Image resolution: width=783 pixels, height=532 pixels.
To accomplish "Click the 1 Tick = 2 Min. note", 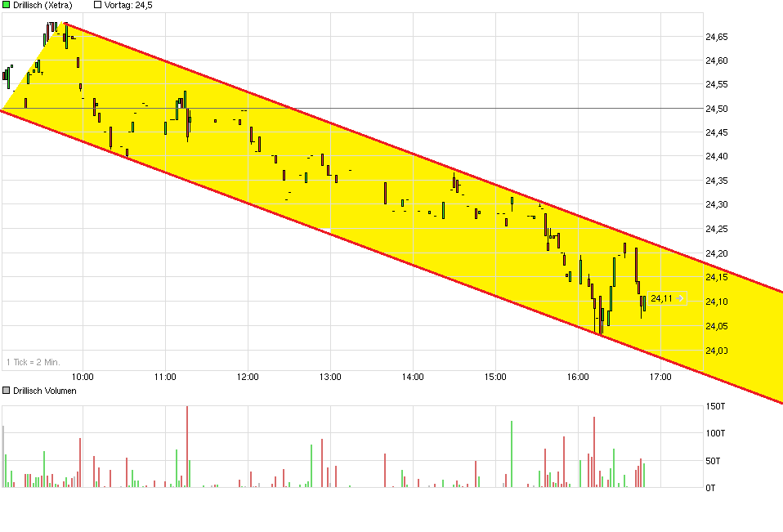I will click(33, 362).
